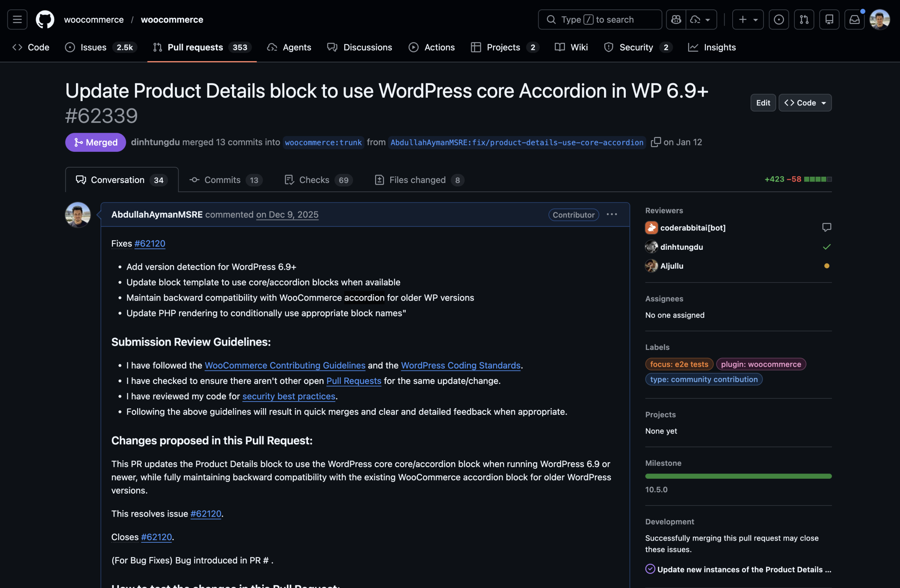Open the WooCommerce Contributing Guidelines link
Screen dimensions: 900x588
pyautogui.click(x=285, y=365)
